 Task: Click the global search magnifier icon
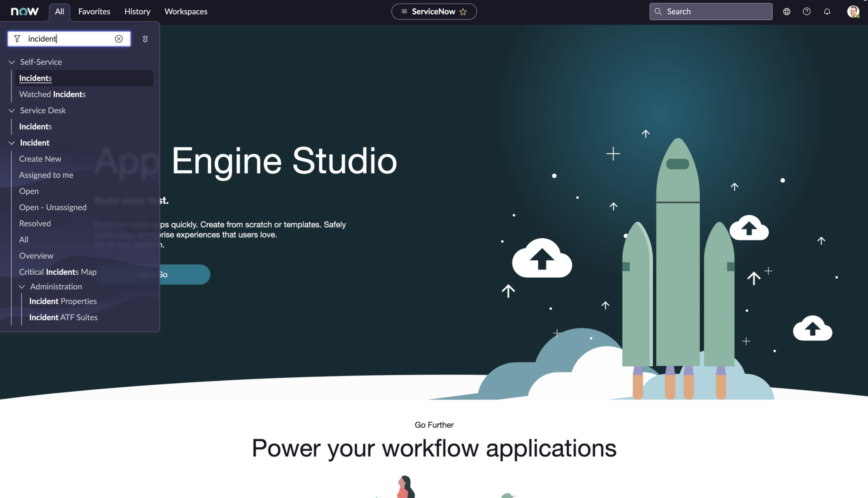tap(658, 11)
